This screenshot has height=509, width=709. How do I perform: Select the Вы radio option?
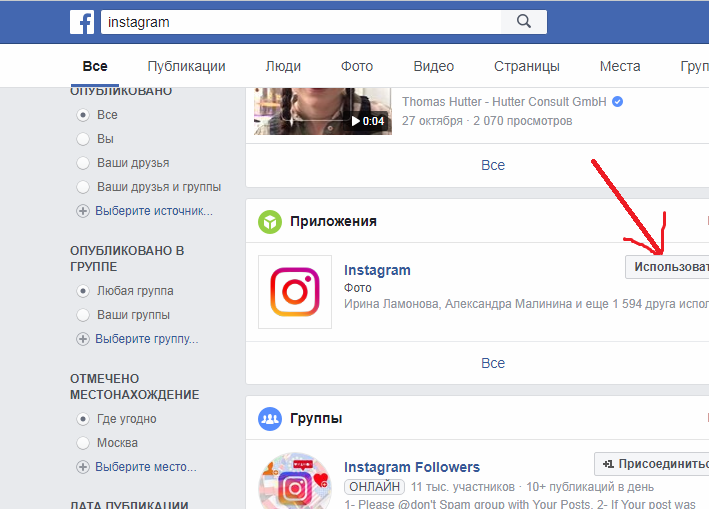83,139
